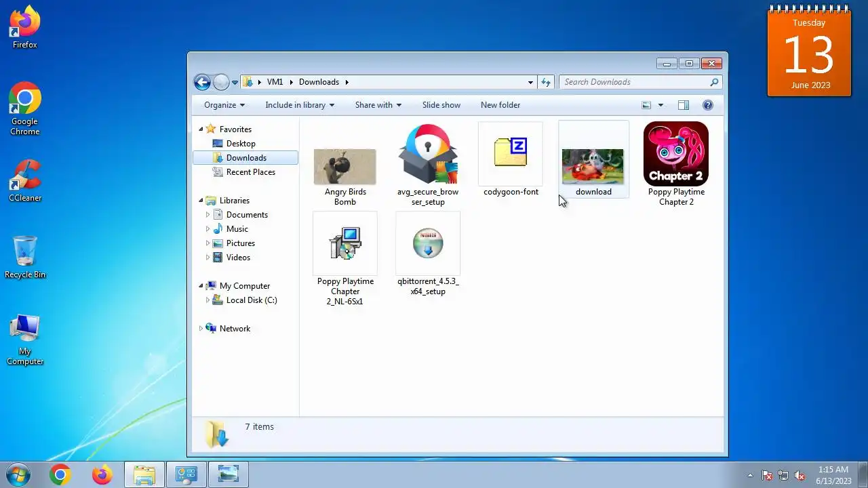Select Local Disk (C:)
The width and height of the screenshot is (868, 488).
[x=252, y=300]
